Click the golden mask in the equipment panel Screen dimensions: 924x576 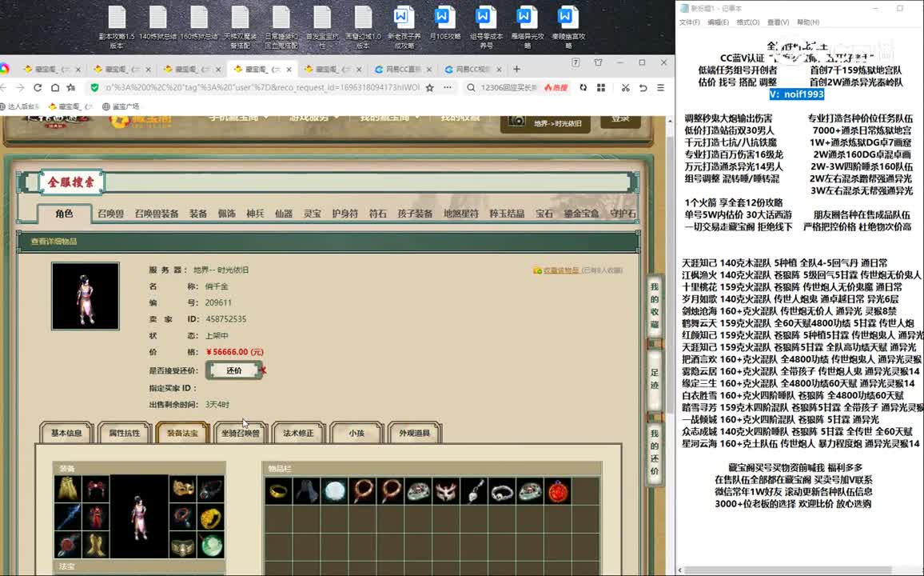(183, 488)
